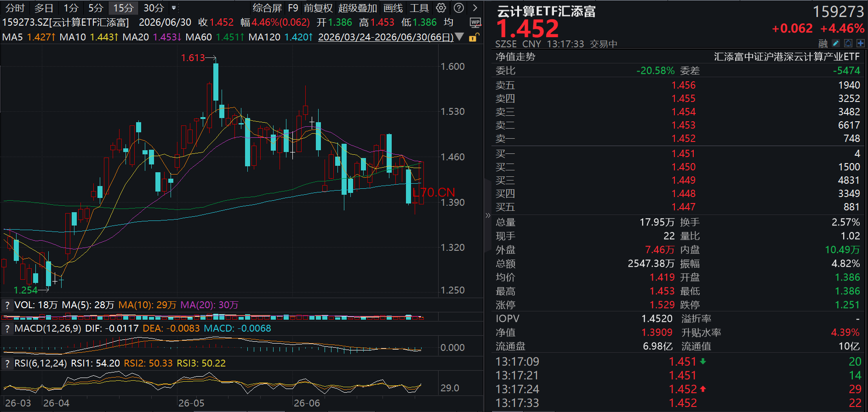This screenshot has width=868, height=412.
Task: Click the pencil note icon
Action: coord(836,43)
